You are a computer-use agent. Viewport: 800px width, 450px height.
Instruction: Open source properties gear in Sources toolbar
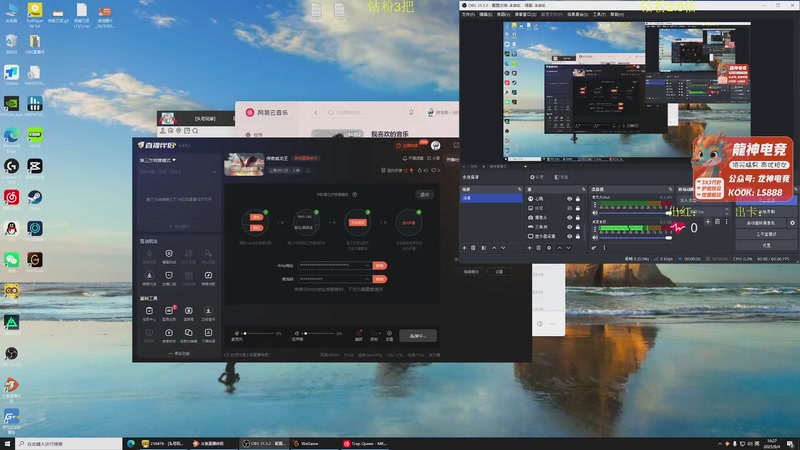click(549, 248)
